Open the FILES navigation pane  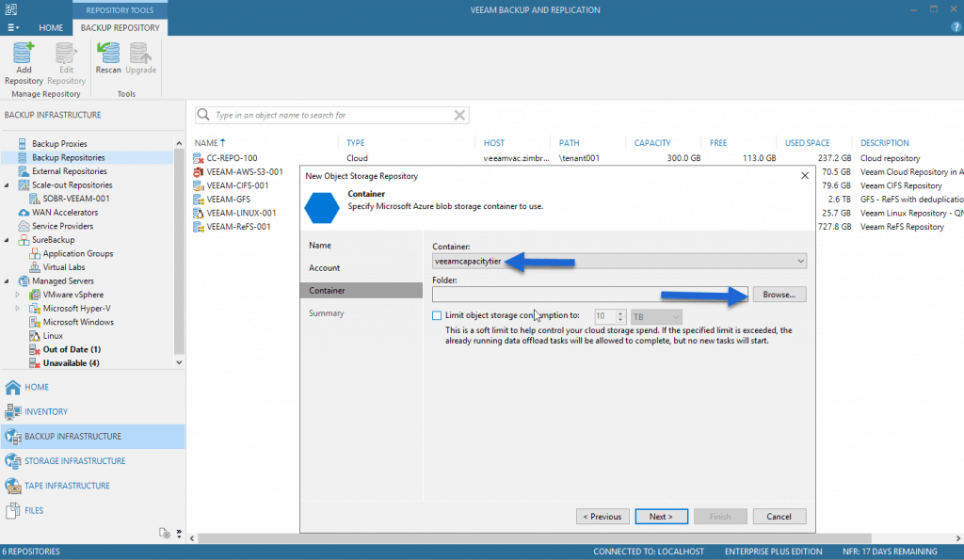93,510
